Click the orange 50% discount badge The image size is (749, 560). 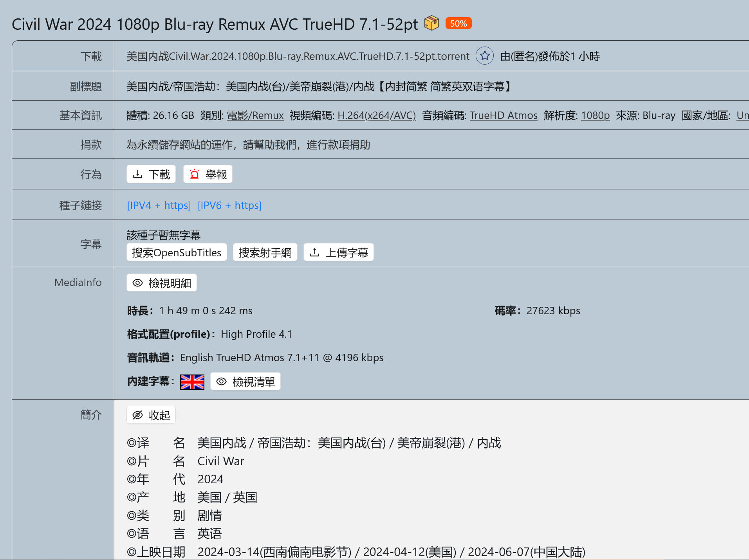458,23
